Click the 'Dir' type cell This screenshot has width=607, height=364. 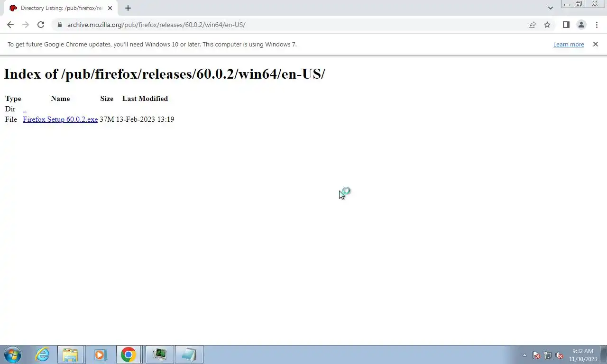tap(10, 109)
